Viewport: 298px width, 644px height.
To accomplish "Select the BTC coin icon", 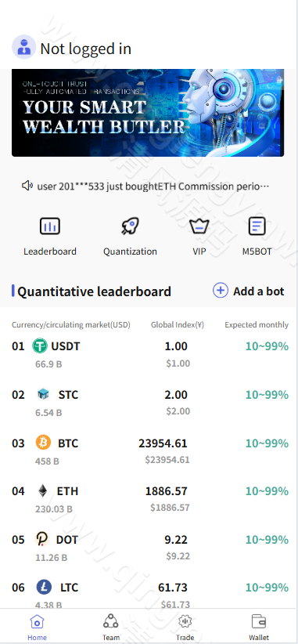I will tap(43, 443).
